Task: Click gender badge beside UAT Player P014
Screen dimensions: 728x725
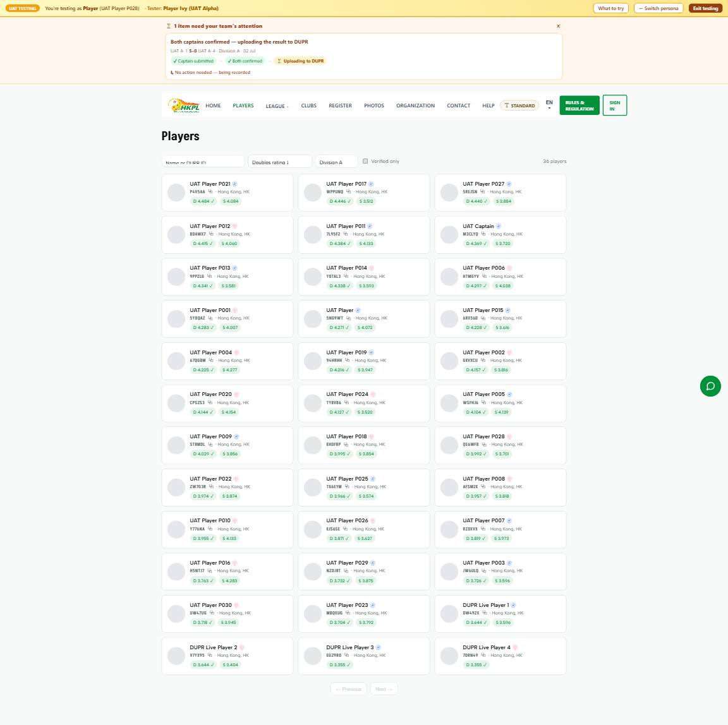Action: (371, 268)
